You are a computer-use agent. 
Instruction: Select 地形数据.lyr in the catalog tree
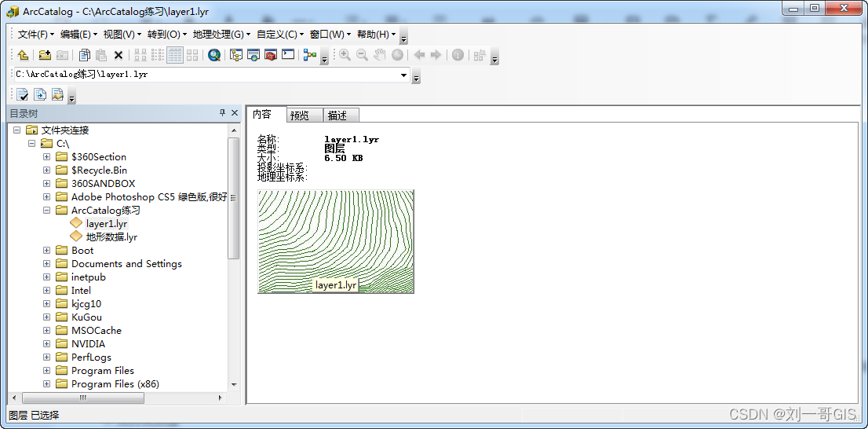111,237
